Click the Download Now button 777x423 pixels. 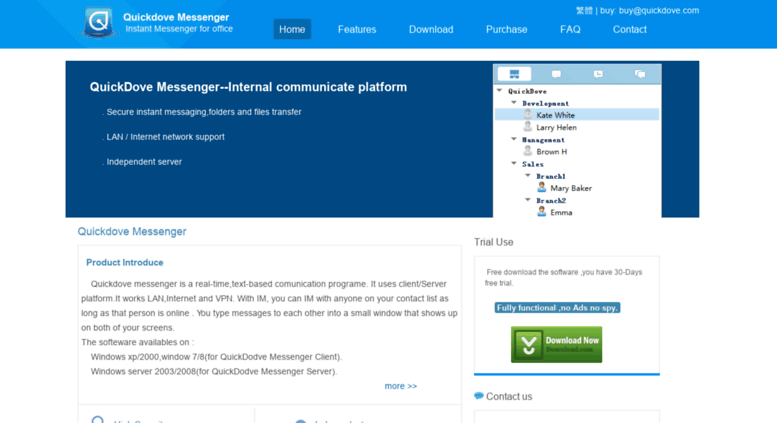(556, 344)
